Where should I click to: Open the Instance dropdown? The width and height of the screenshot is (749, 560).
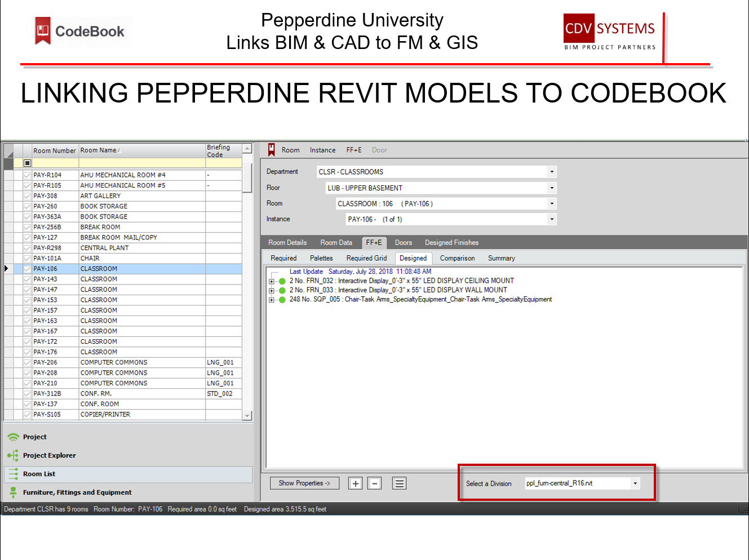click(x=552, y=219)
